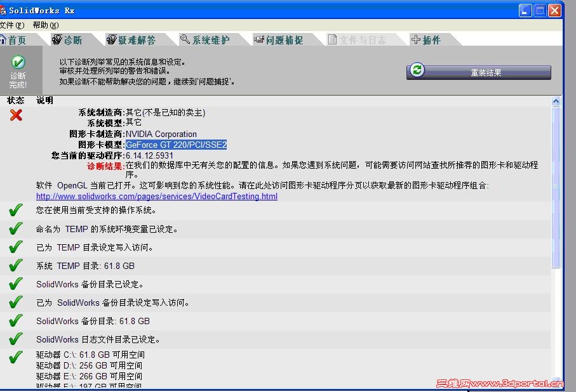Click the scrollbar up arrow
The width and height of the screenshot is (576, 392).
point(556,101)
